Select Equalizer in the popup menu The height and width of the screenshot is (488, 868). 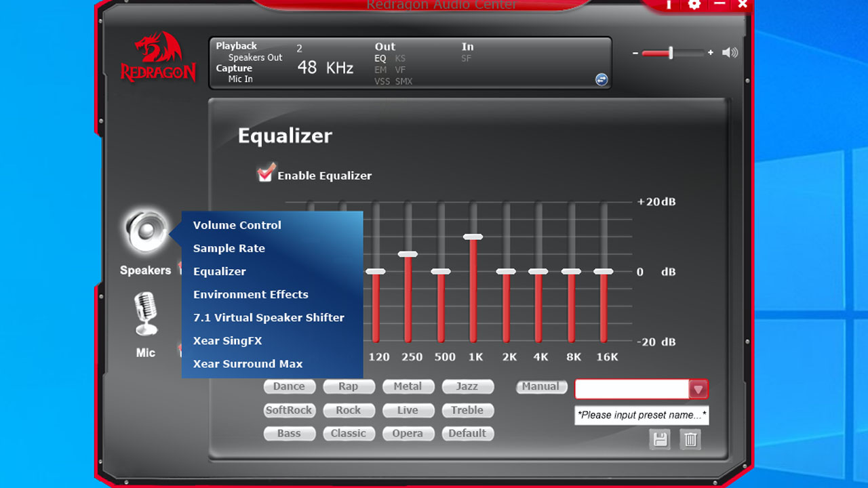coord(220,271)
